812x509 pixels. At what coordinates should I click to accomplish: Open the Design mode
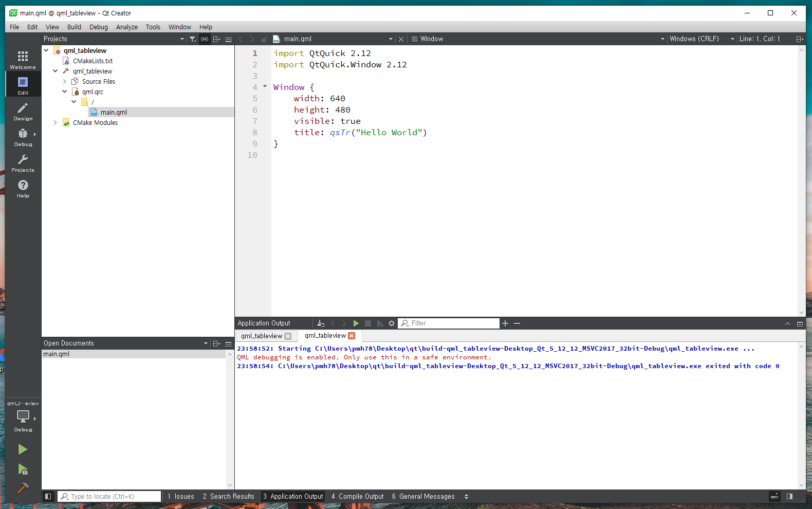pos(23,111)
